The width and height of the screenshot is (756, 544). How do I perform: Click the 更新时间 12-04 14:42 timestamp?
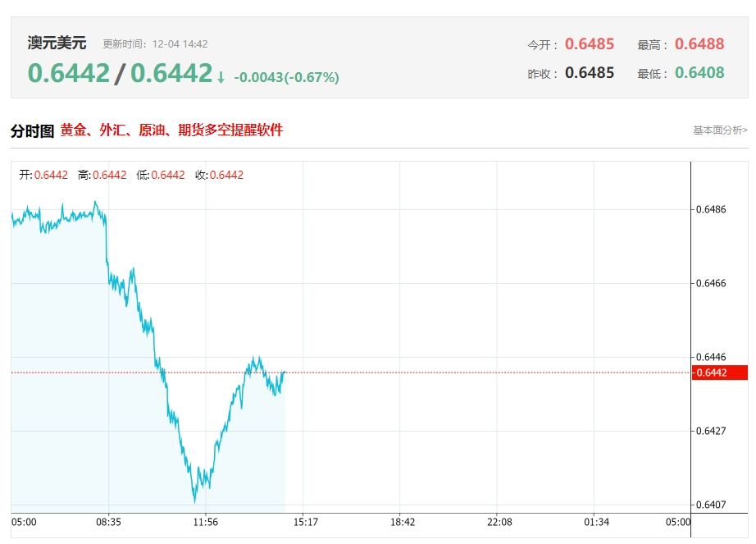click(x=155, y=44)
